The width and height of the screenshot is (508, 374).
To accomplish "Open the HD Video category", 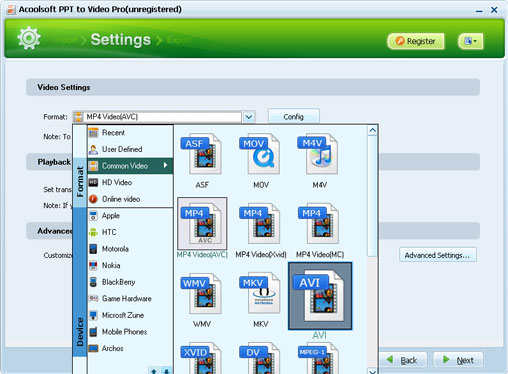I will (x=130, y=182).
